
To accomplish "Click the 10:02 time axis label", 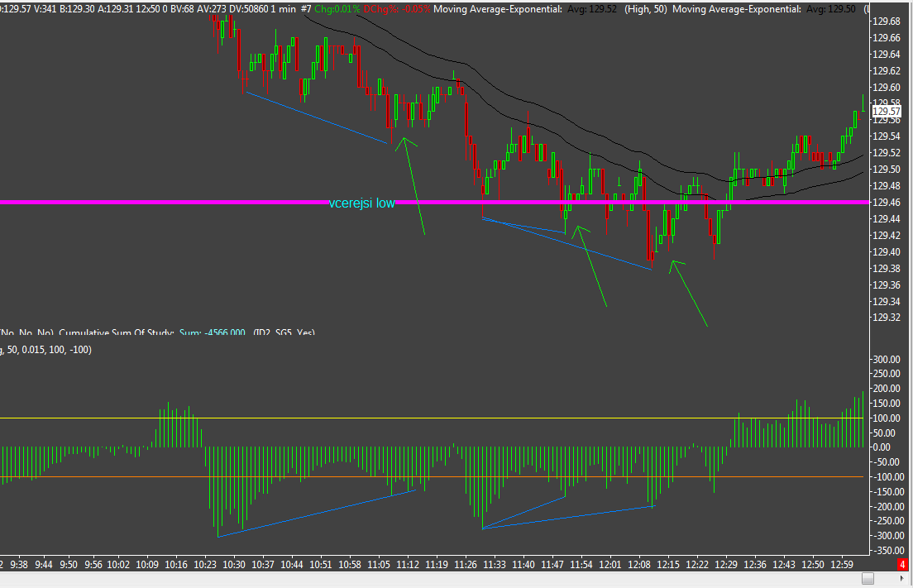I will 118,565.
